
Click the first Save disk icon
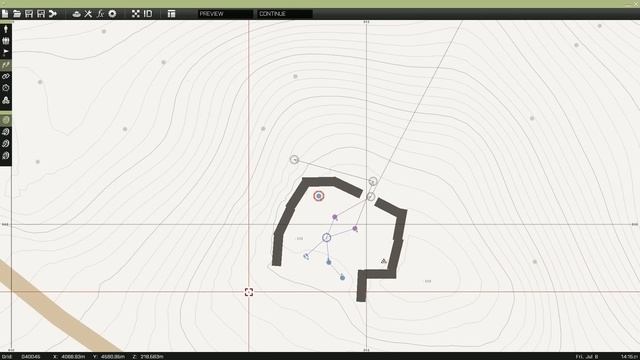click(x=29, y=14)
